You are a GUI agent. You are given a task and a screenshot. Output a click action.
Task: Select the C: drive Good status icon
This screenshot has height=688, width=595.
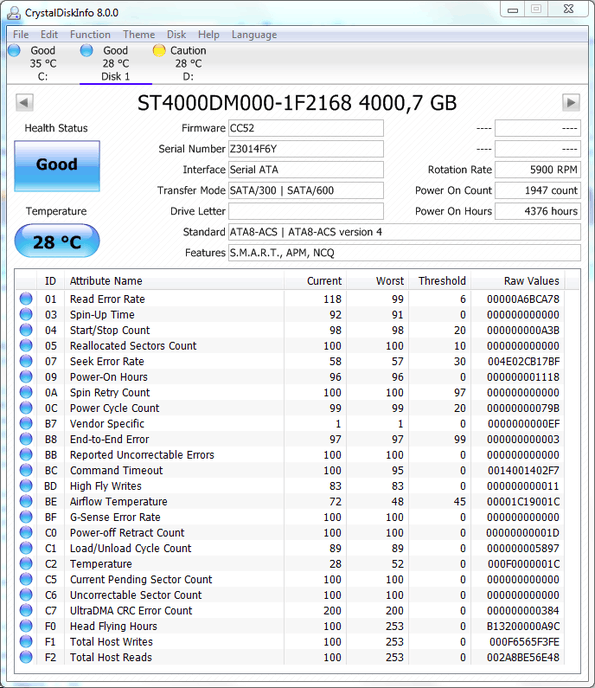tap(14, 50)
